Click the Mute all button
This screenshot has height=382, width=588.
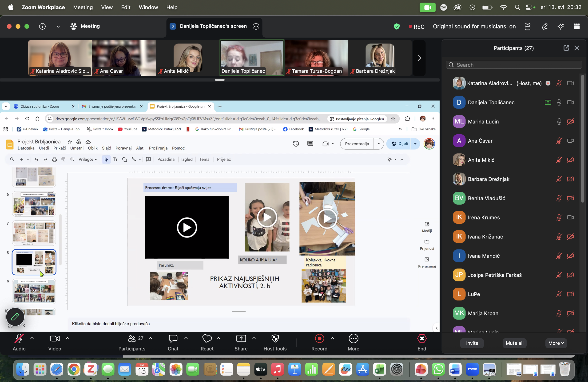click(514, 343)
